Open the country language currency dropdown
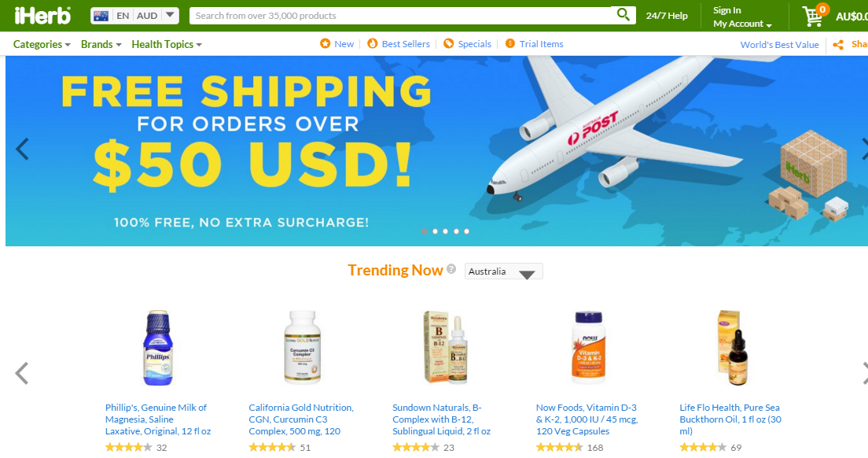The image size is (868, 458). coord(135,16)
